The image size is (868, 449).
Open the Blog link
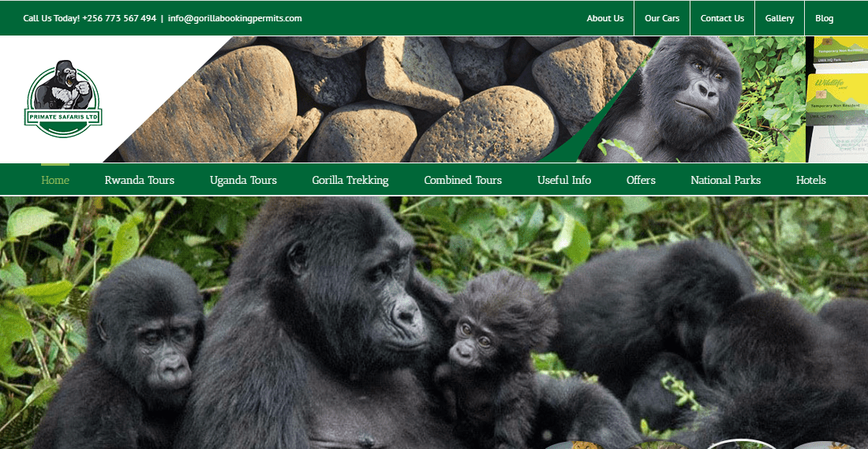(x=824, y=18)
